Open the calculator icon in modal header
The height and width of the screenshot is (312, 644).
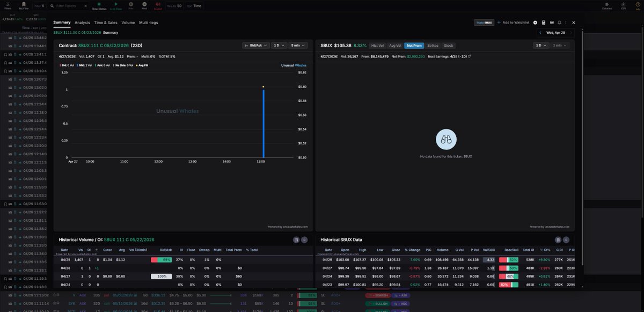point(544,23)
